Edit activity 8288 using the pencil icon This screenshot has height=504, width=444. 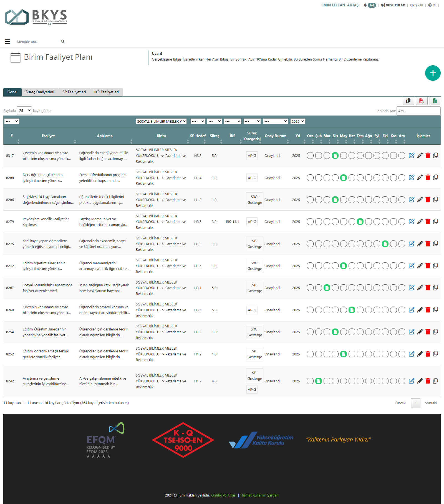(420, 177)
